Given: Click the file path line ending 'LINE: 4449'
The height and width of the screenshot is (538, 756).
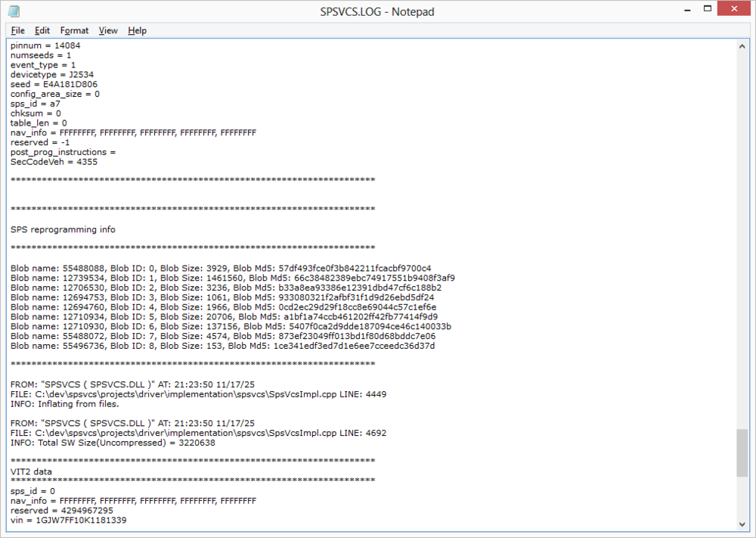Looking at the screenshot, I should (199, 393).
